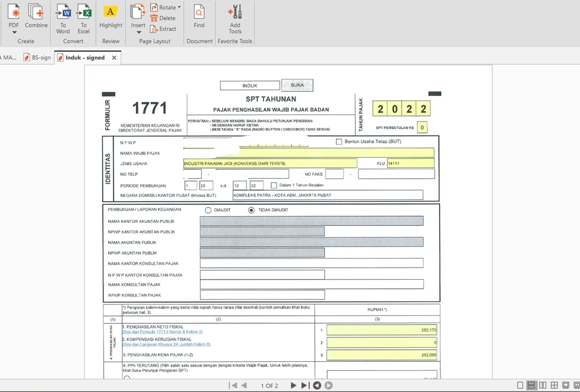This screenshot has width=580, height=392.
Task: Click the Create PDF icon
Action: click(x=14, y=12)
